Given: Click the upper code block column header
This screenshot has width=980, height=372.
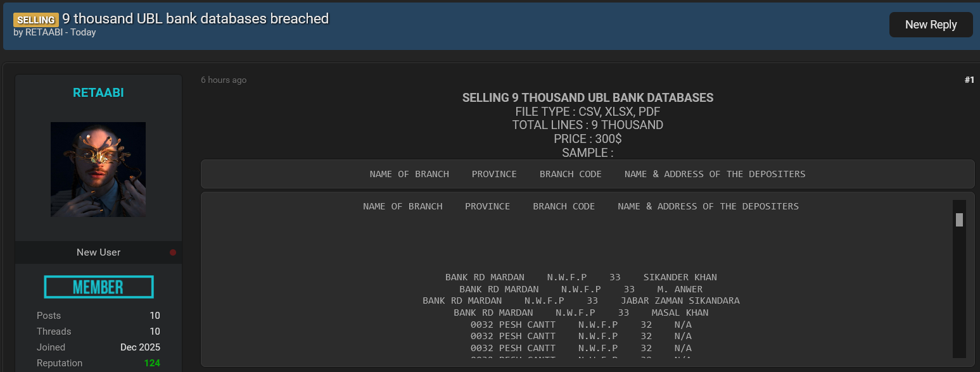Looking at the screenshot, I should (587, 174).
